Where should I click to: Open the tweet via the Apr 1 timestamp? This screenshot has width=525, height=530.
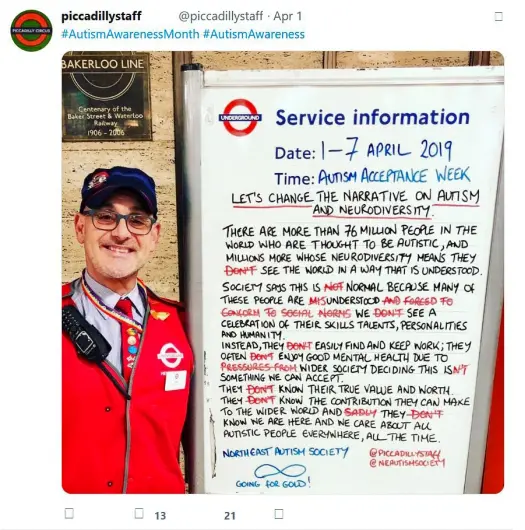click(x=287, y=16)
